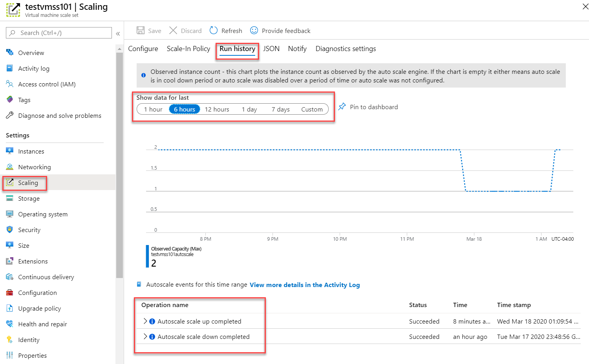This screenshot has height=364, width=589.
Task: Click '8 minutes a...' time cell
Action: click(472, 321)
